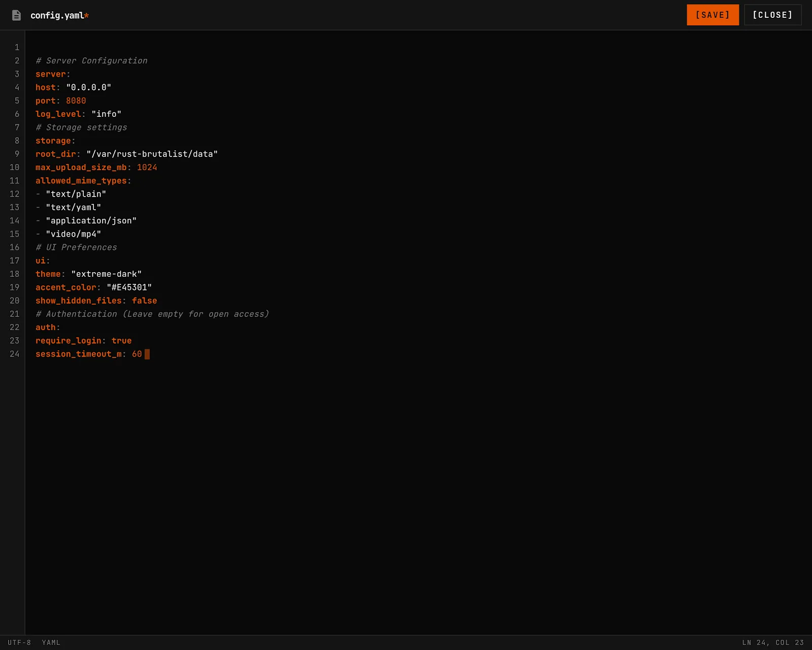Click the 'log_level' key name

click(58, 114)
